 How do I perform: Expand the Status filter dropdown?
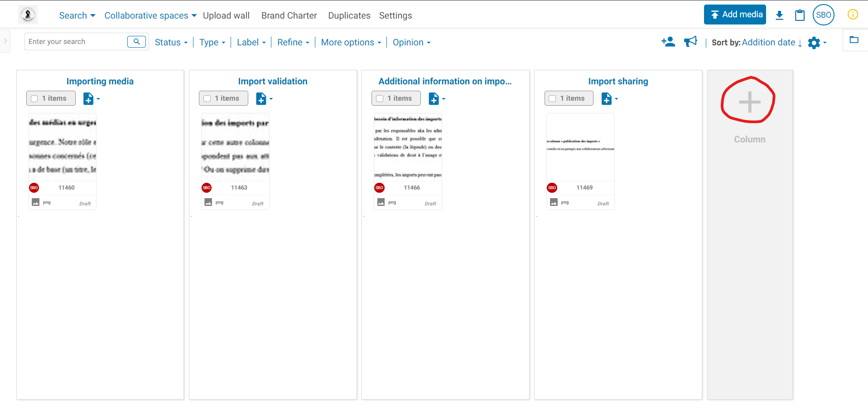171,42
